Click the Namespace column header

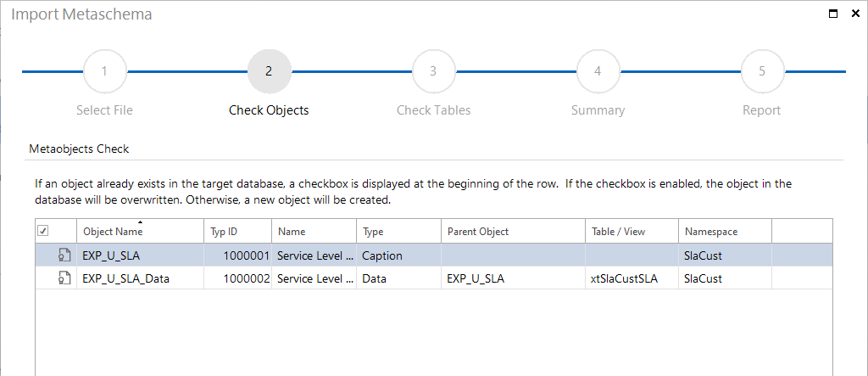coord(726,231)
